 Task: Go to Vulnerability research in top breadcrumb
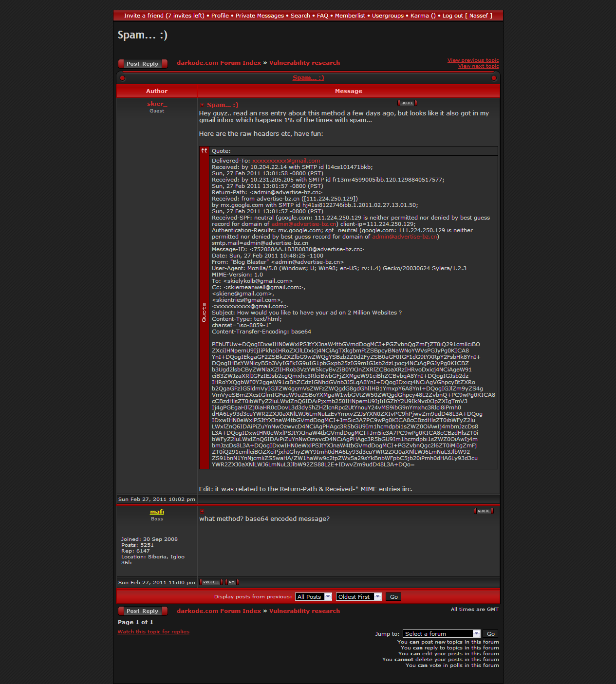point(304,63)
